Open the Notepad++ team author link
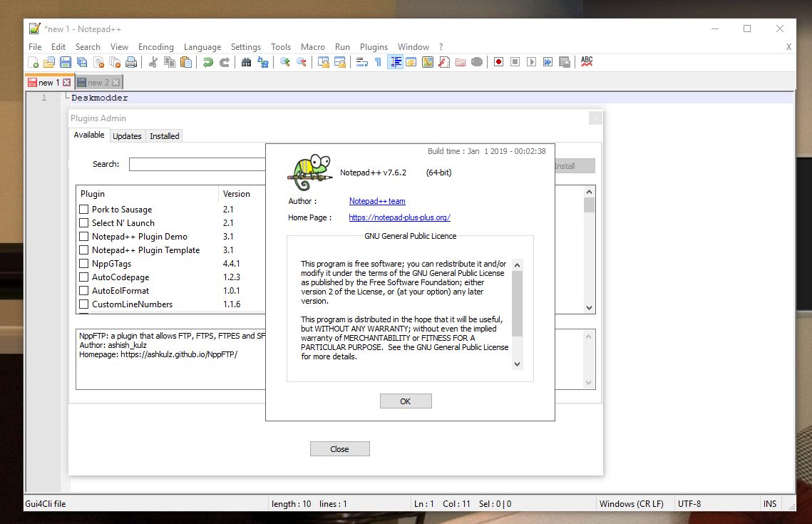The height and width of the screenshot is (524, 812). tap(377, 201)
